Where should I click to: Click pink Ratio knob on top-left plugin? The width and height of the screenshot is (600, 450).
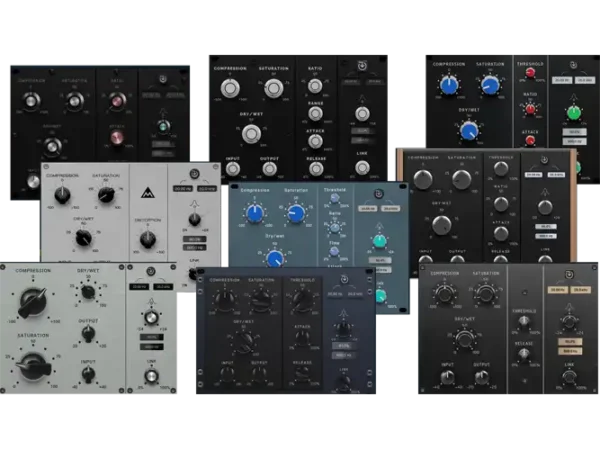[116, 101]
